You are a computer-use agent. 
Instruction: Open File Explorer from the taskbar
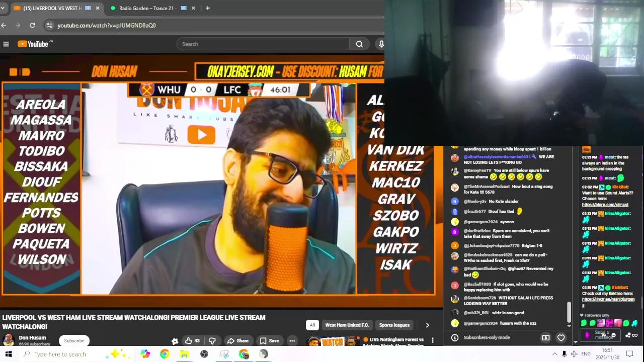(x=184, y=354)
